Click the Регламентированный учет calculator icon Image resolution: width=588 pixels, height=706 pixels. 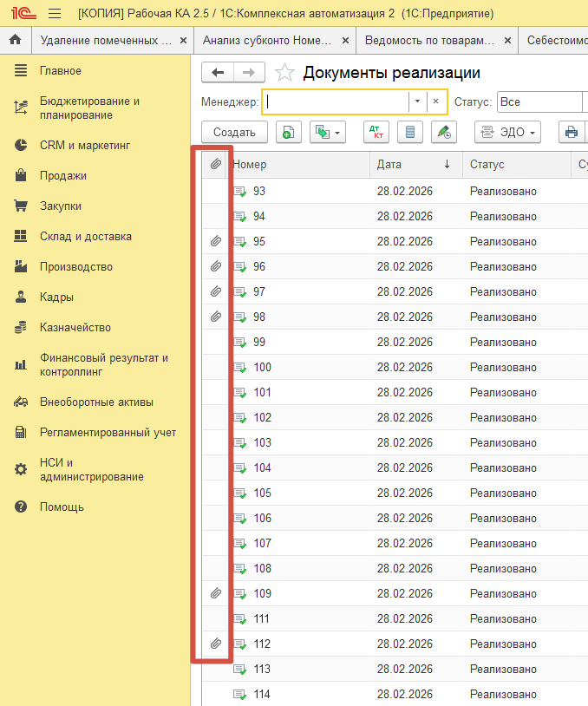[21, 432]
